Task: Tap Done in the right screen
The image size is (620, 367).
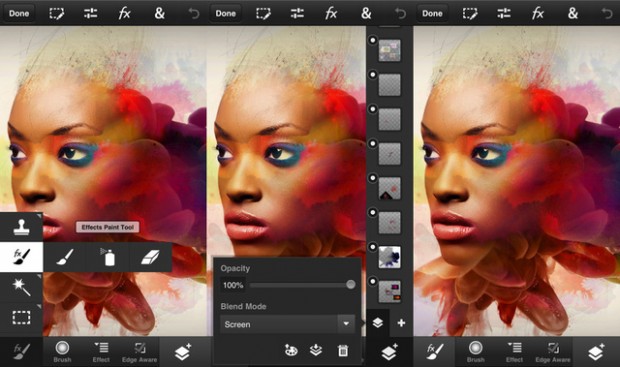Action: tap(432, 13)
